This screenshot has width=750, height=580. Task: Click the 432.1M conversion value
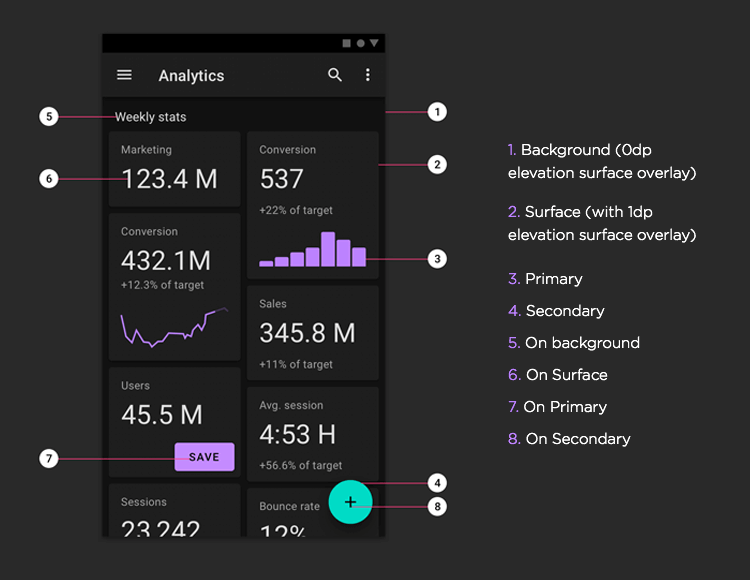[x=165, y=261]
